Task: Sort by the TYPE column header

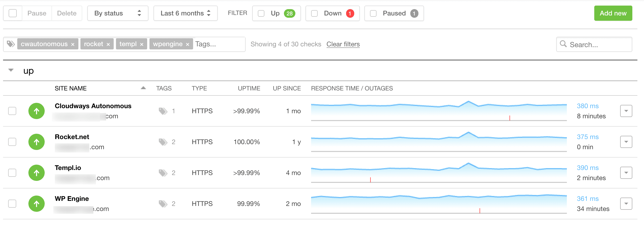Action: tap(199, 88)
